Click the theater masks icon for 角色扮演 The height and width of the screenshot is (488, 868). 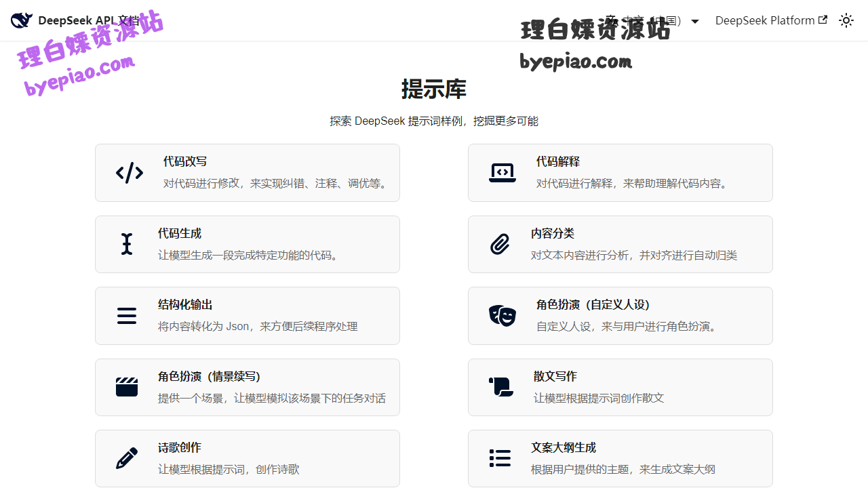(x=502, y=315)
